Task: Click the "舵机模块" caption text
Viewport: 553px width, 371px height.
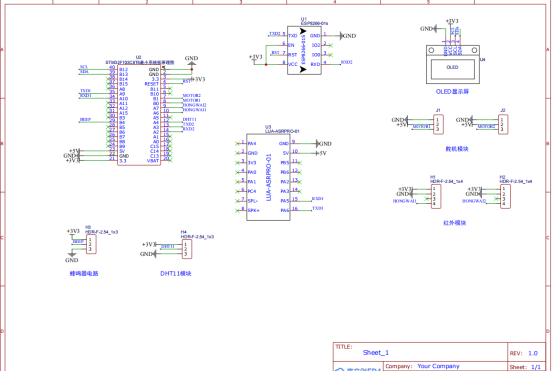Action: pos(457,149)
